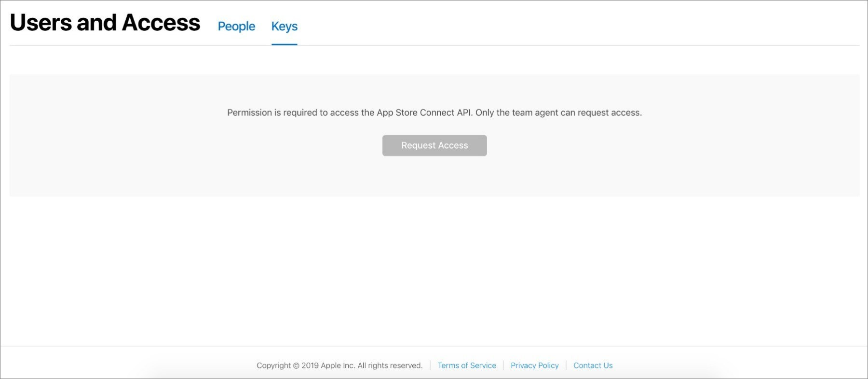Click the word 'Access' in the page heading

(x=161, y=23)
